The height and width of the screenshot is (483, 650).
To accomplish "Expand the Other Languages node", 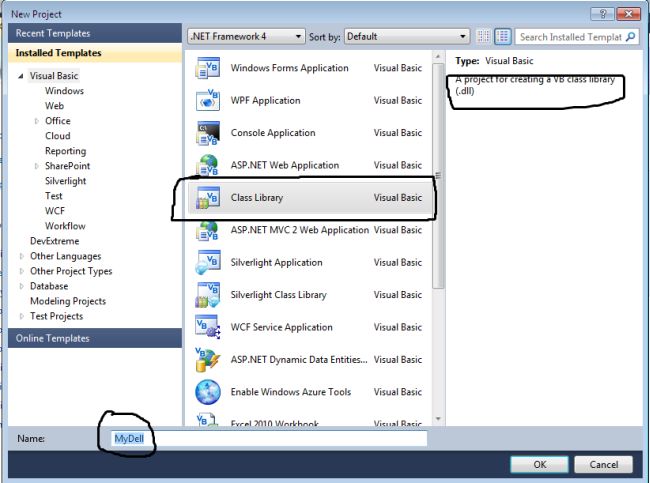I will [22, 256].
